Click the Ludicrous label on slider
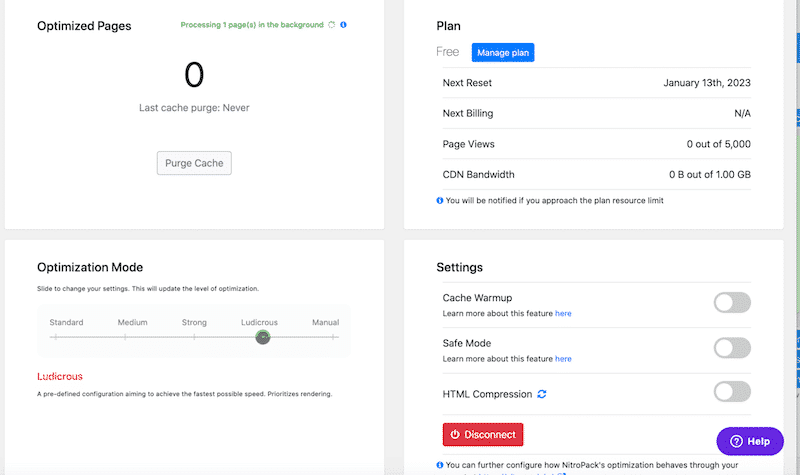Image resolution: width=800 pixels, height=475 pixels. (259, 322)
